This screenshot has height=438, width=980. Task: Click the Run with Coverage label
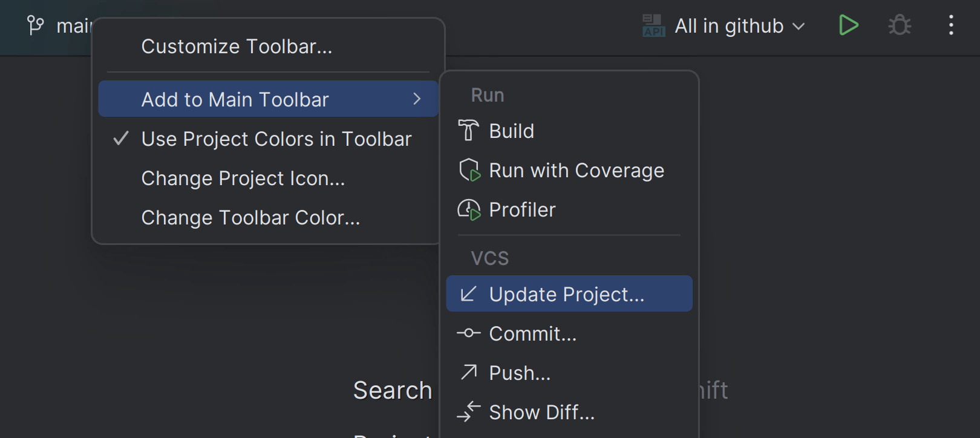[576, 171]
